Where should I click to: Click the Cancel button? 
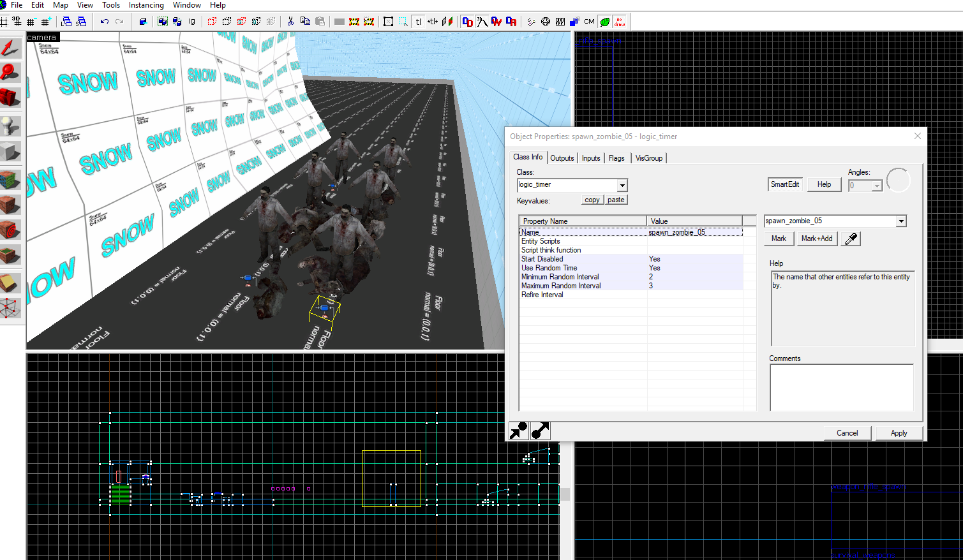point(847,433)
